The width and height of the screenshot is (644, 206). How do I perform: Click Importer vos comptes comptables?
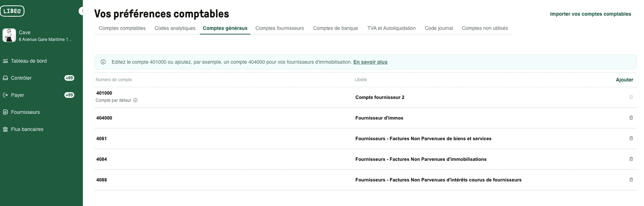pos(590,14)
